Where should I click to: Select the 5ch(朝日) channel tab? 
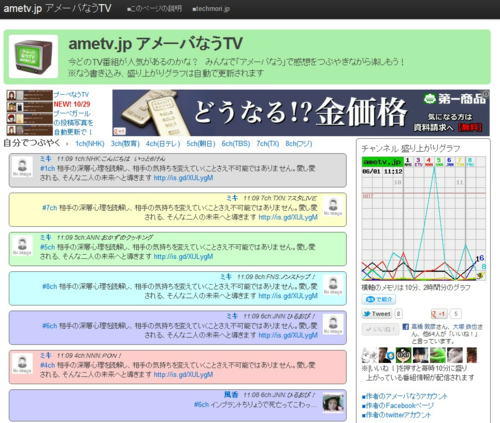[x=201, y=144]
